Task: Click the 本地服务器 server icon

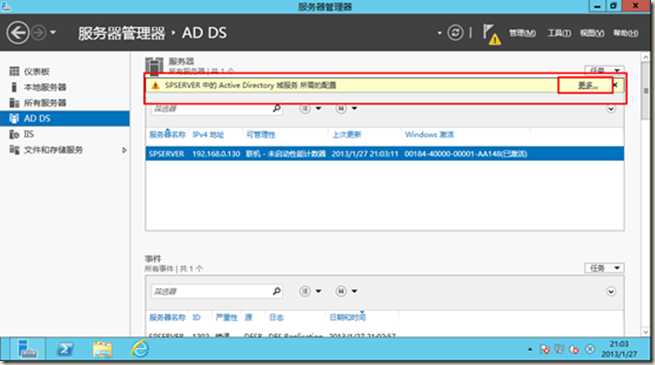Action: [x=14, y=87]
